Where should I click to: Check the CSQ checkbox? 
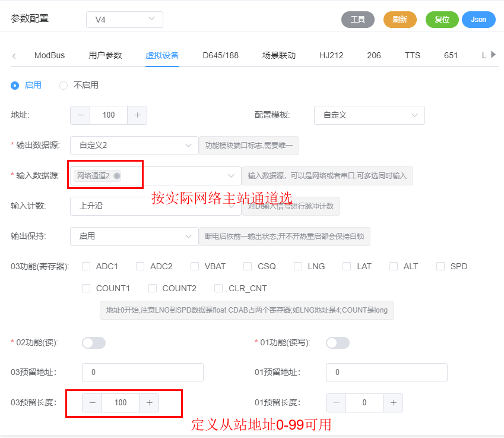coord(248,266)
